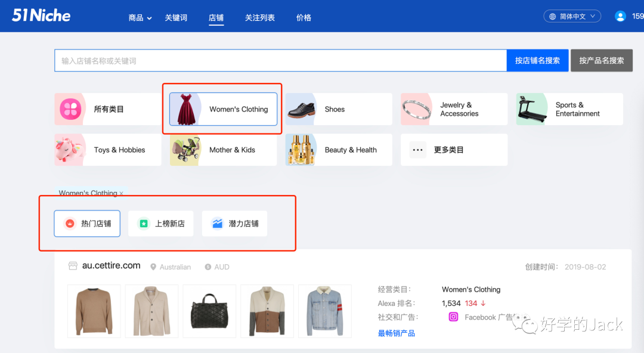Click the green star 上榜新店 icon

click(143, 224)
